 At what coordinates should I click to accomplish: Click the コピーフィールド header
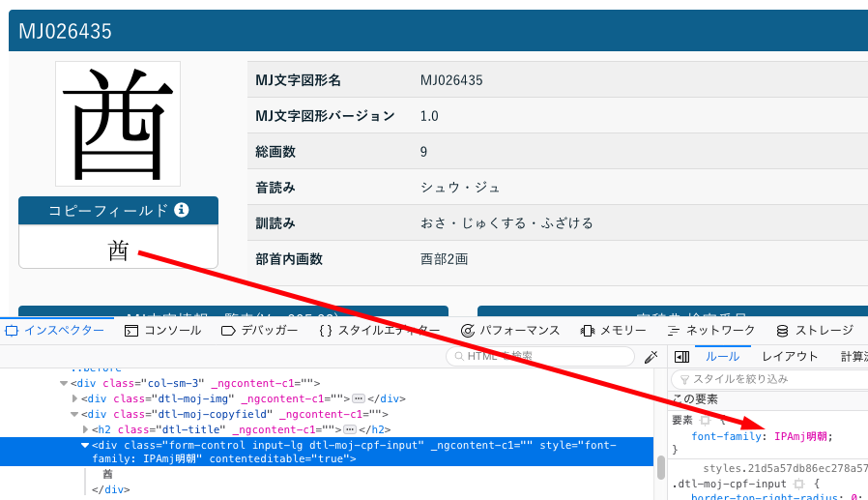click(x=119, y=211)
